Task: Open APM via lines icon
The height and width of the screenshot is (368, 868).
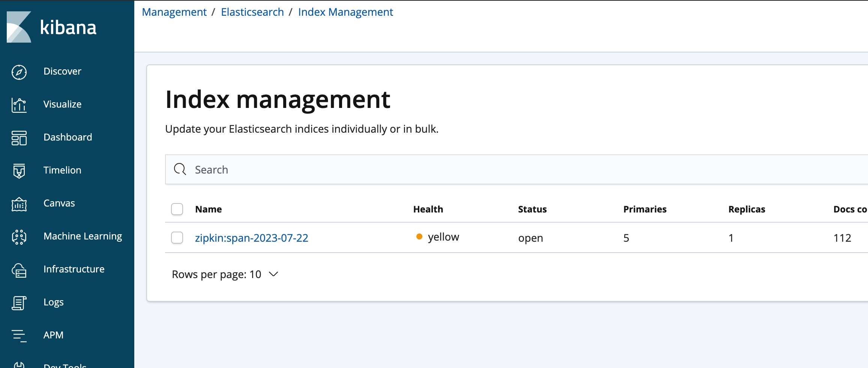Action: click(x=19, y=335)
